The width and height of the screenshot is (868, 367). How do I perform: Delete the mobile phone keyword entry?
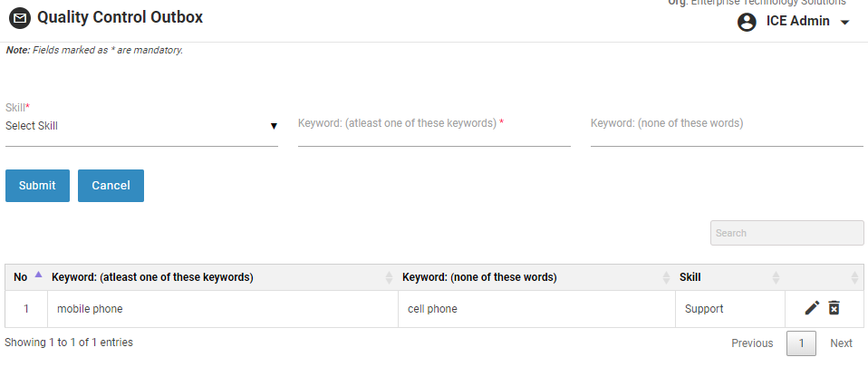click(x=834, y=308)
